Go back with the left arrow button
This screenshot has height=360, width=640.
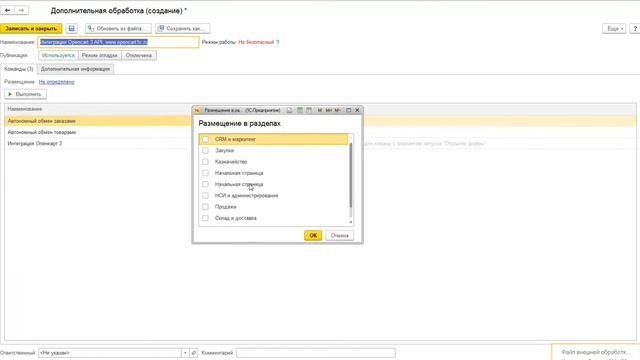coord(7,10)
